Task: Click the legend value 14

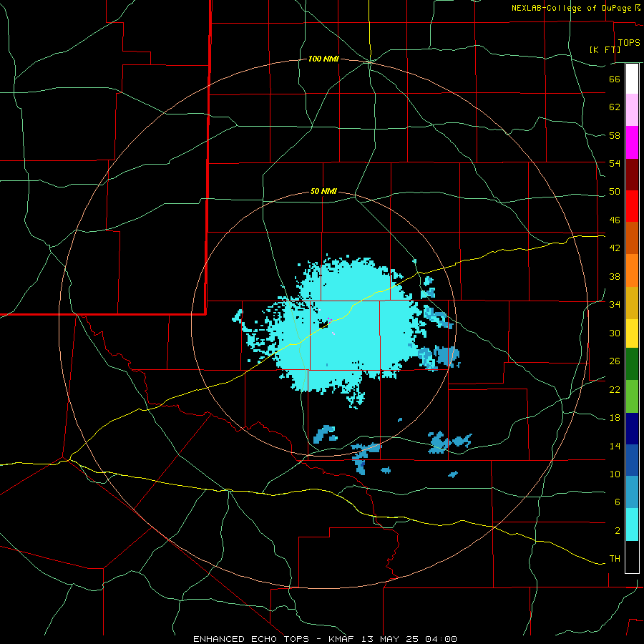Action: click(x=615, y=446)
